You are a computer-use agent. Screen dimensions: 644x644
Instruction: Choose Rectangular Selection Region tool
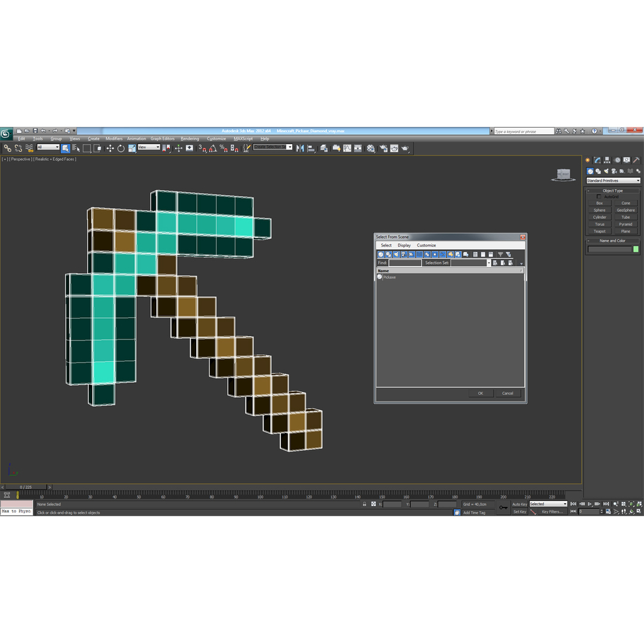(x=86, y=148)
